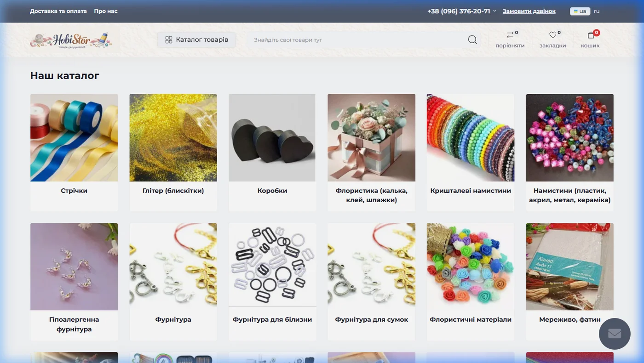
Task: Open the Каталог товарів menu button
Action: [x=197, y=40]
